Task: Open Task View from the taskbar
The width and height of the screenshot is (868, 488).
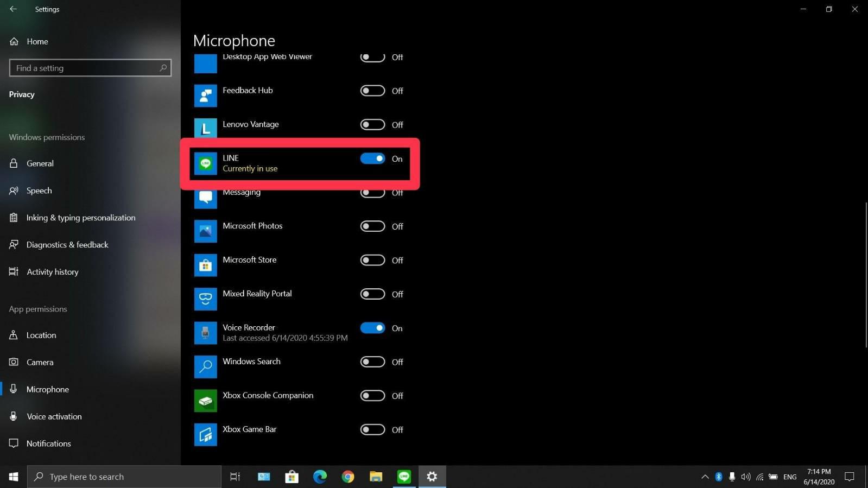Action: coord(235,477)
